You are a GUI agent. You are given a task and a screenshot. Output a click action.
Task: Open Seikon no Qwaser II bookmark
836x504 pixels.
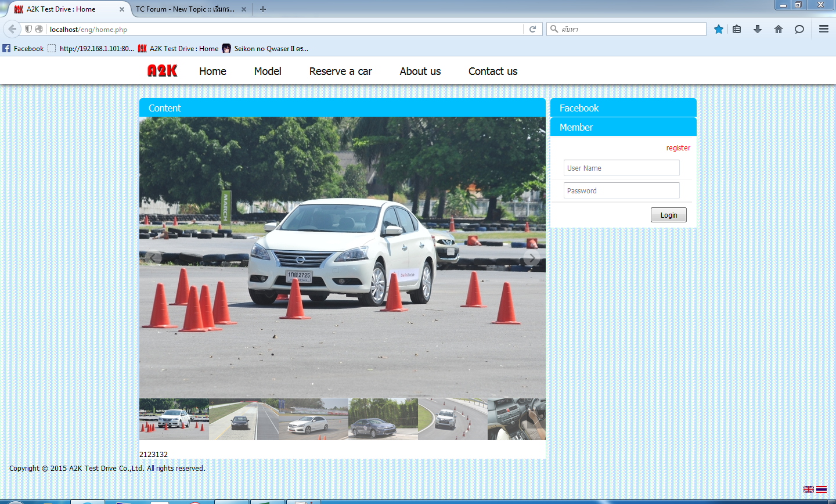point(265,49)
